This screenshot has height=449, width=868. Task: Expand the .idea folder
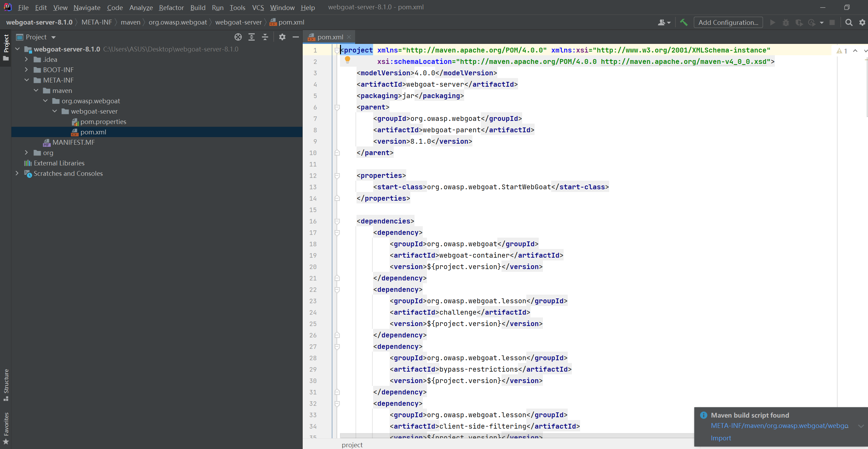(27, 59)
